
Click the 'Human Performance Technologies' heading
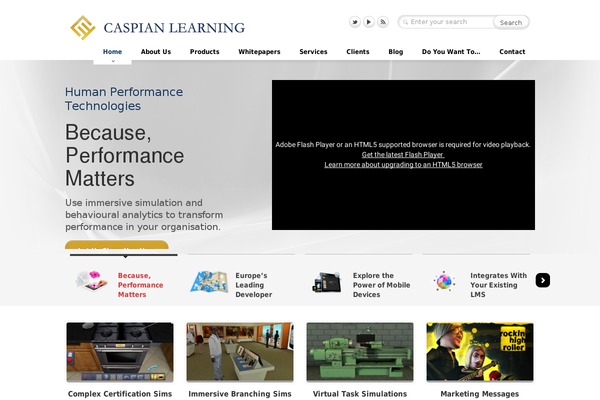124,99
